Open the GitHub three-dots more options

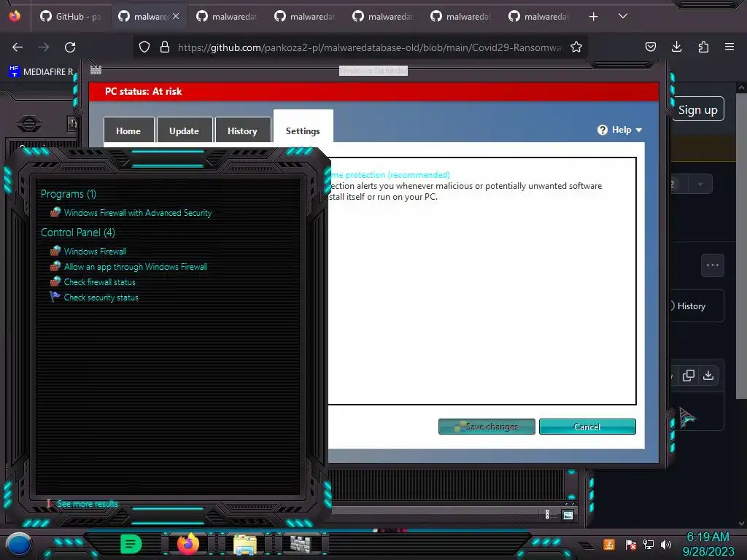click(x=712, y=265)
